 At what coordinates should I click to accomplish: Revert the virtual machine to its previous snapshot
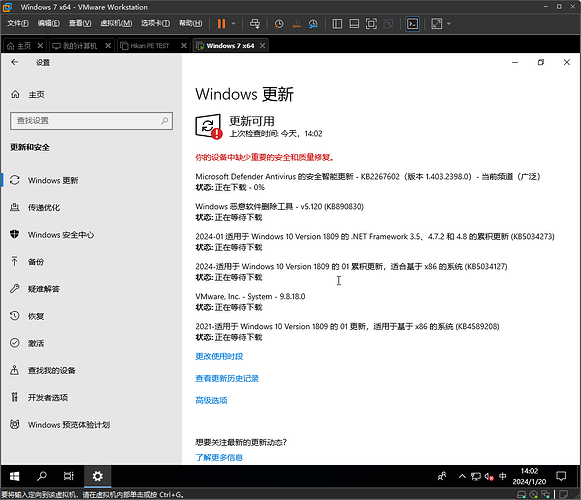[x=296, y=24]
